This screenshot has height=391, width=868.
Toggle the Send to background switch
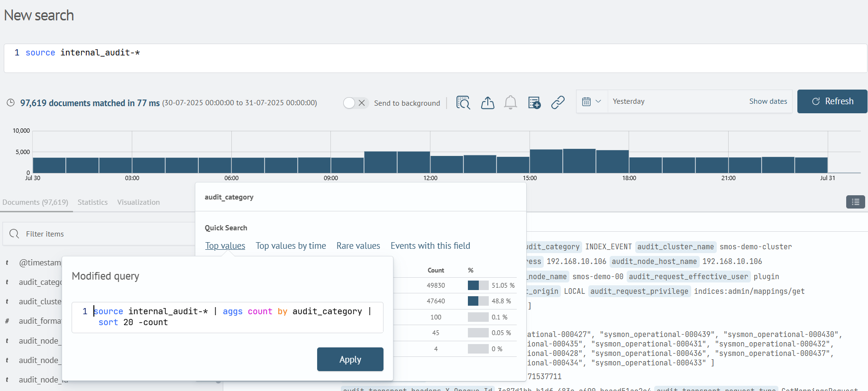pyautogui.click(x=356, y=103)
